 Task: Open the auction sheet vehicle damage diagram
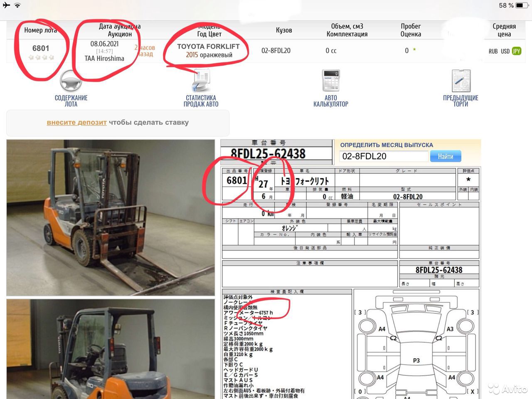point(416,344)
